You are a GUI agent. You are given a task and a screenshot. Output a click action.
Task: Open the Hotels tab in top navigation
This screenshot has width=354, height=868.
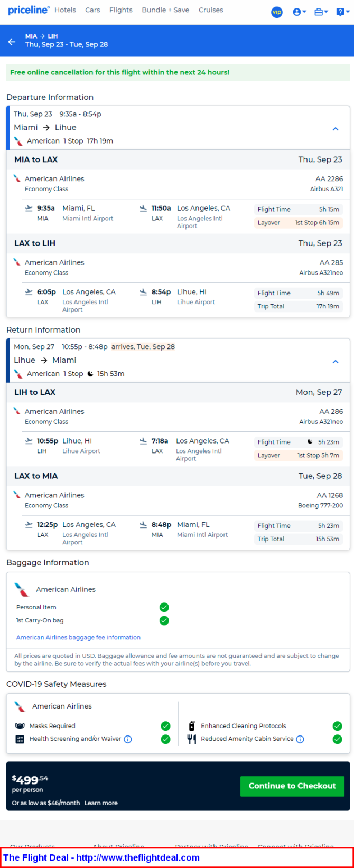point(65,10)
